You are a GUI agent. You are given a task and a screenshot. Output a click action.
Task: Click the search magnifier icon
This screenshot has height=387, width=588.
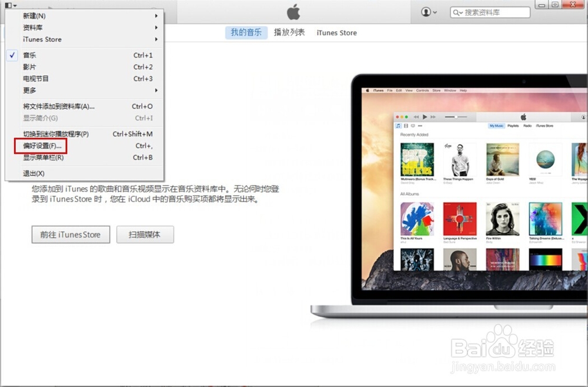(x=457, y=13)
